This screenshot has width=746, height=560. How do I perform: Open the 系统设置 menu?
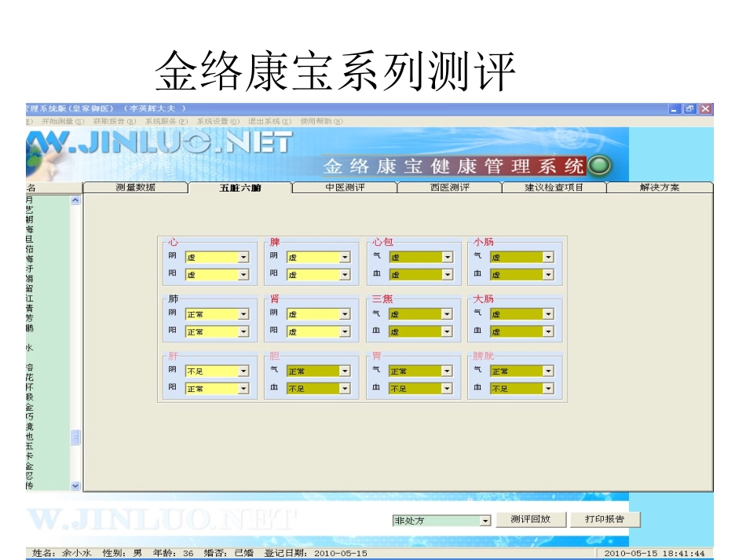(218, 121)
